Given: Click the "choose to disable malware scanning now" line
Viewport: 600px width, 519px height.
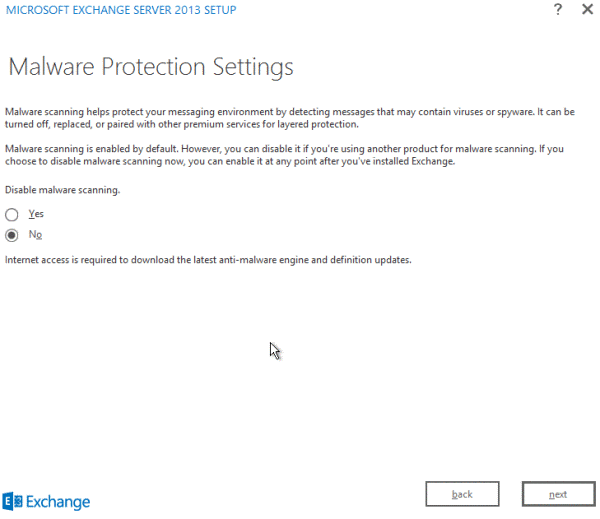Looking at the screenshot, I should coord(230,161).
